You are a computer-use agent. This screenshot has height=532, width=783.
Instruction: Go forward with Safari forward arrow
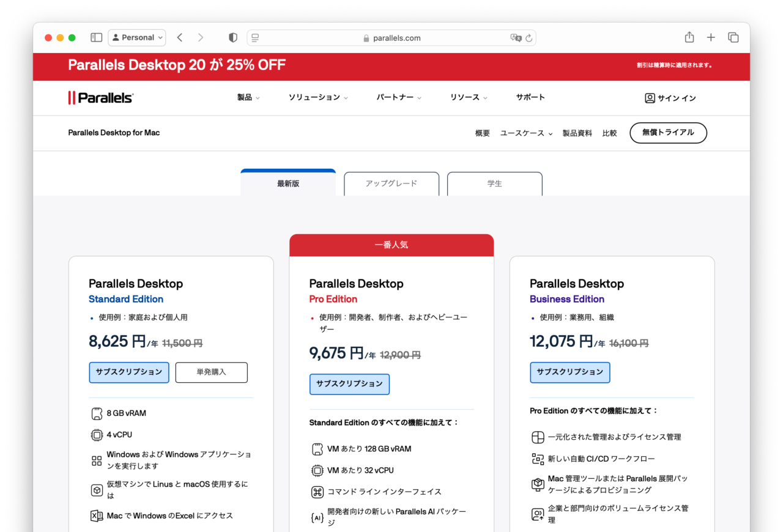click(x=201, y=37)
